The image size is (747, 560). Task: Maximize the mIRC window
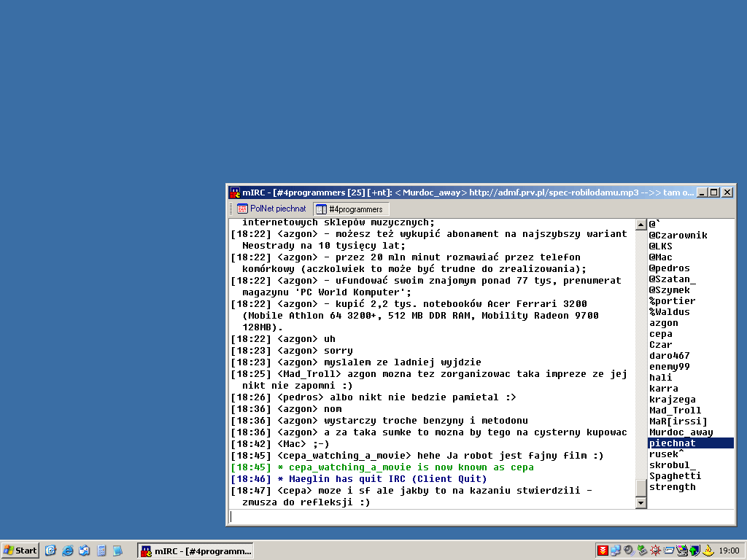tap(714, 192)
